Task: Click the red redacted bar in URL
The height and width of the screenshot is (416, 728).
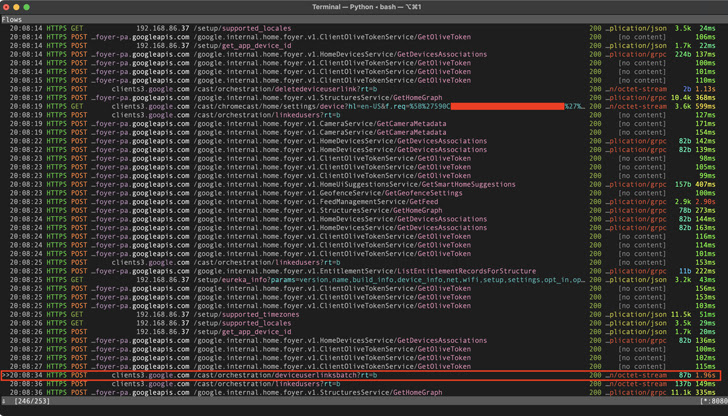Action: [x=504, y=106]
